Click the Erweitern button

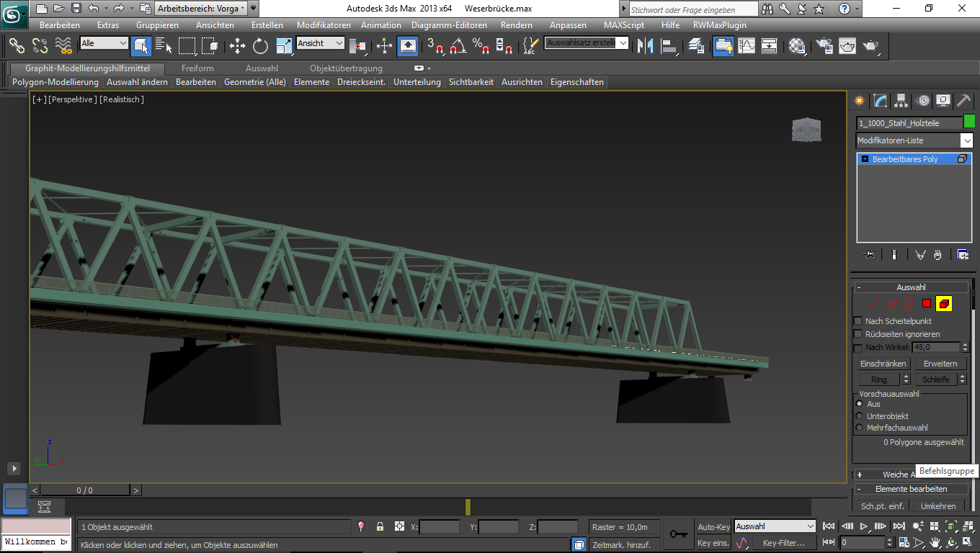pos(940,364)
